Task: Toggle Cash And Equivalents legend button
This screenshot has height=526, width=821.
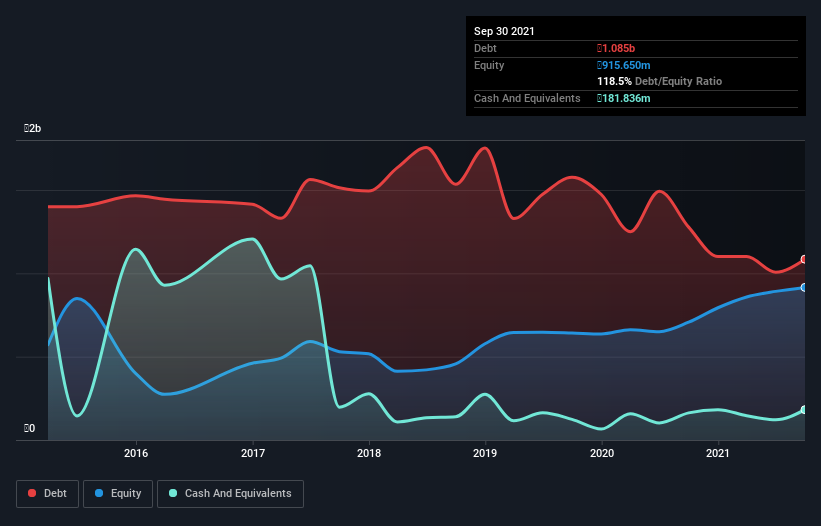Action: 230,494
